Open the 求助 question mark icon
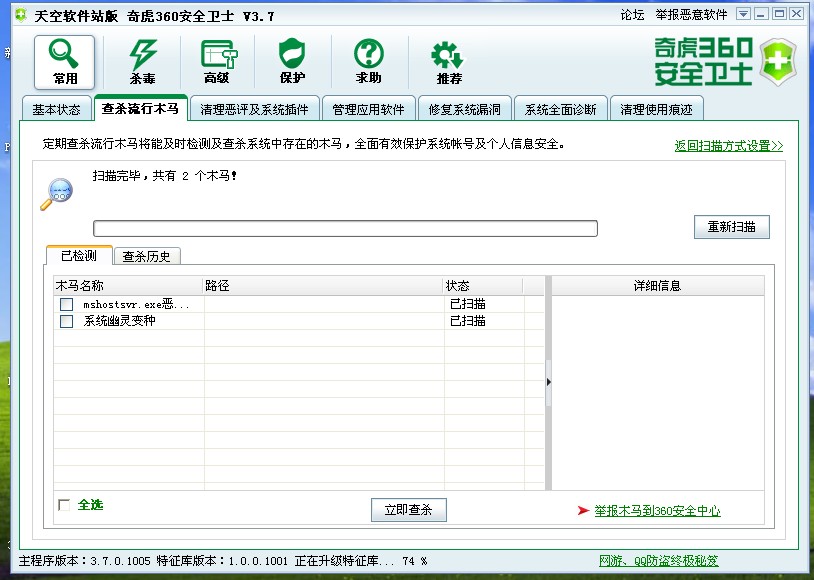 369,61
